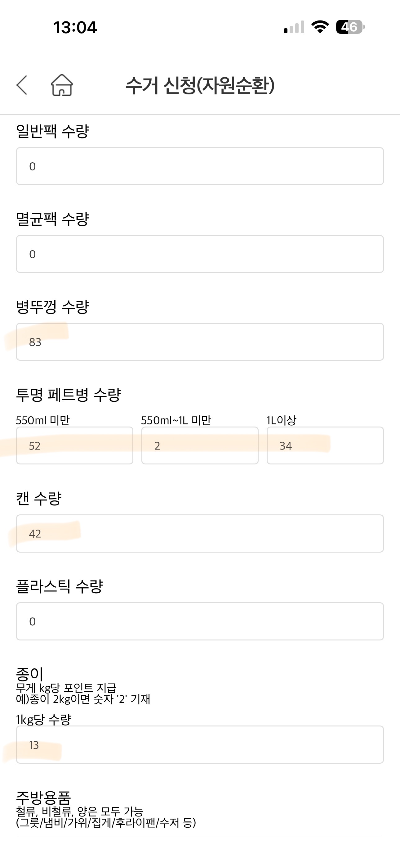Tap the 13:04 clock in status bar
This screenshot has height=868, width=400.
[75, 27]
